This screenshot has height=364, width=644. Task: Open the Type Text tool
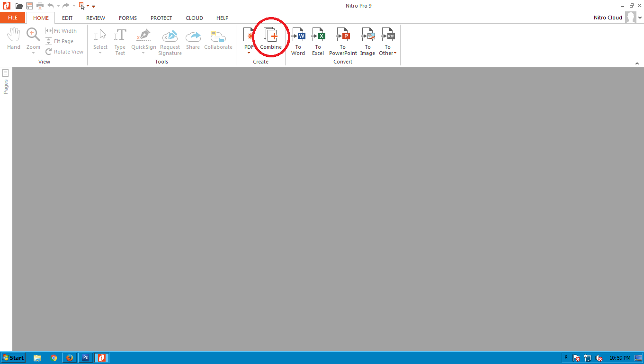coord(120,40)
